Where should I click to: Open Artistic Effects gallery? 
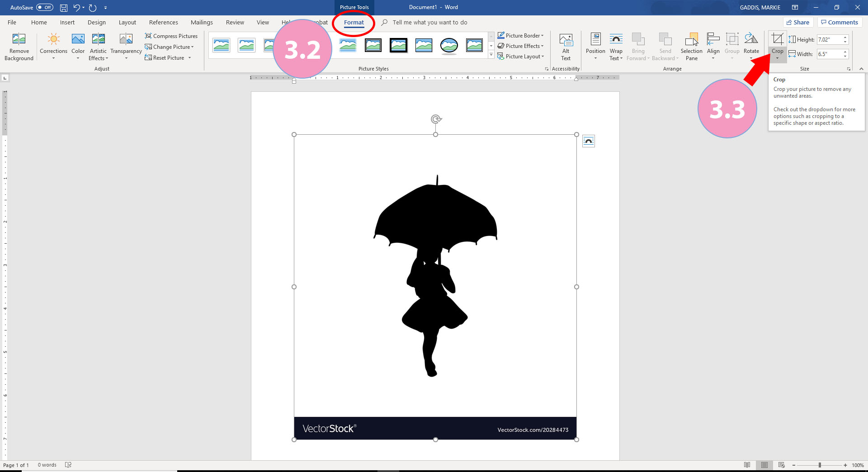point(98,47)
